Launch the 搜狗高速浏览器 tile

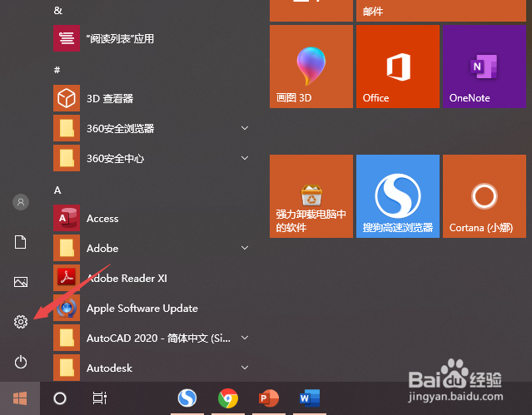pyautogui.click(x=398, y=196)
